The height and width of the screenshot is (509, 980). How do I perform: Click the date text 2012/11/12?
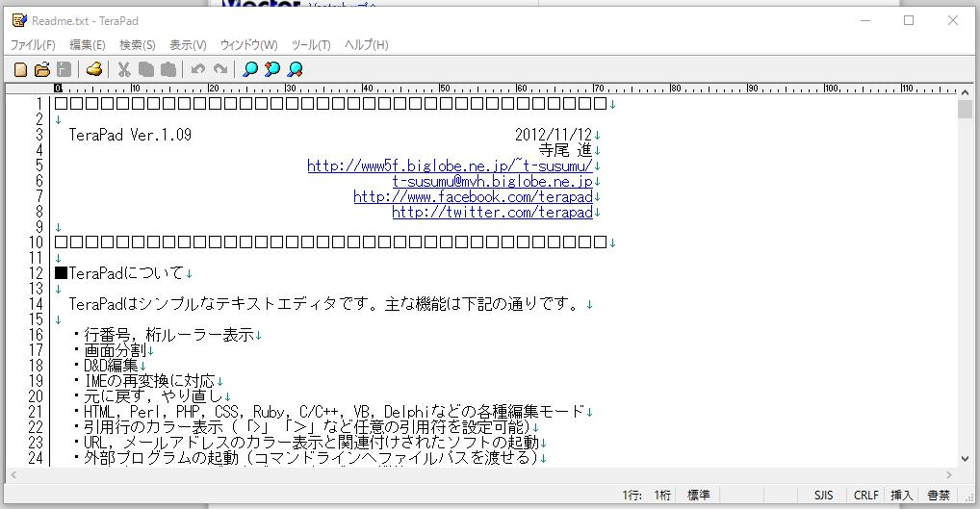[x=554, y=135]
